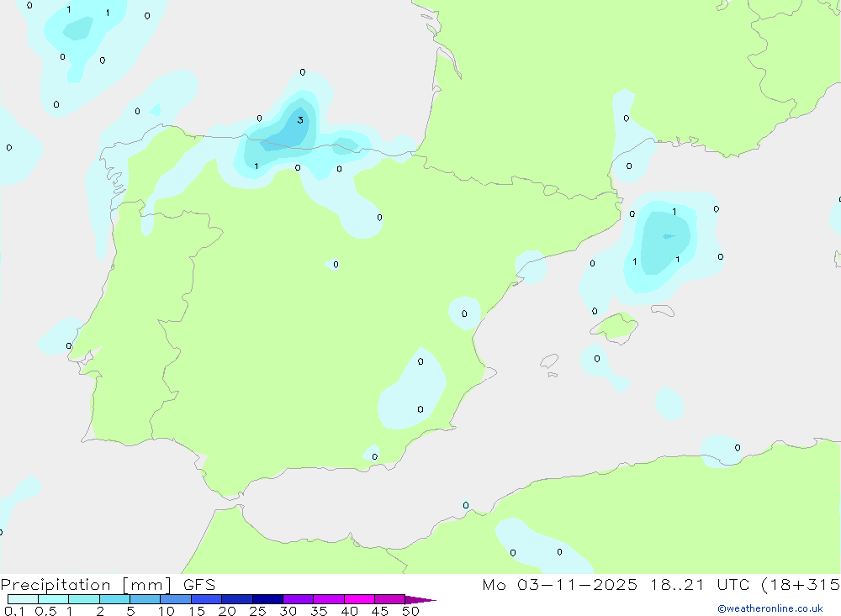Click the '20' legend scale label
Image resolution: width=841 pixels, height=616 pixels.
click(x=227, y=611)
